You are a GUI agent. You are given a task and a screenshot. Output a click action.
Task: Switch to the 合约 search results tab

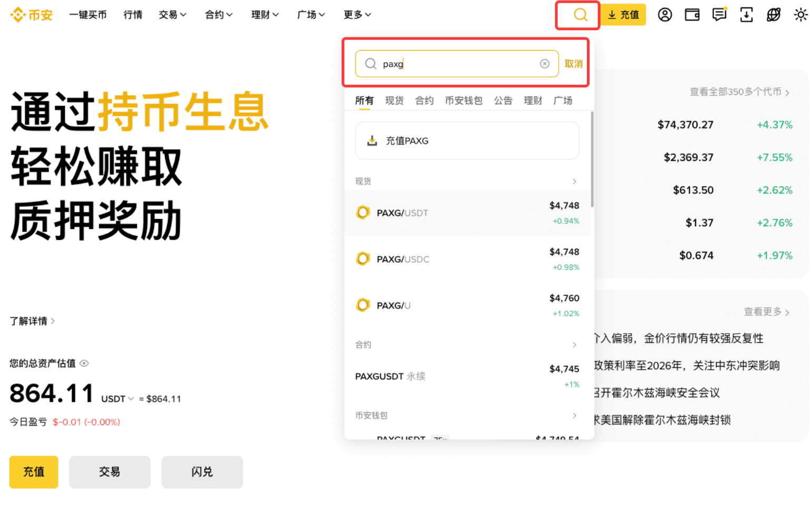(424, 100)
